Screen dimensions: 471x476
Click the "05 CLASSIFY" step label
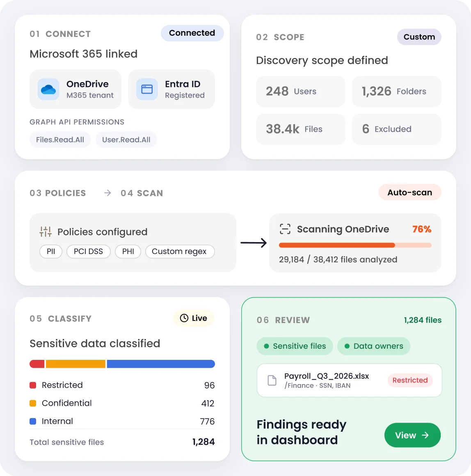[60, 319]
